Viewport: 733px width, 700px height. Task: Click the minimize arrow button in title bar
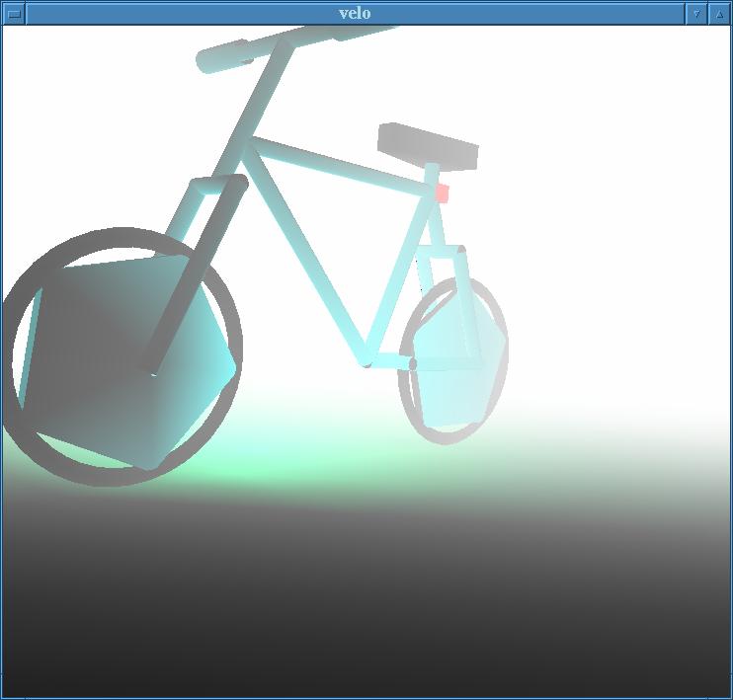point(696,13)
